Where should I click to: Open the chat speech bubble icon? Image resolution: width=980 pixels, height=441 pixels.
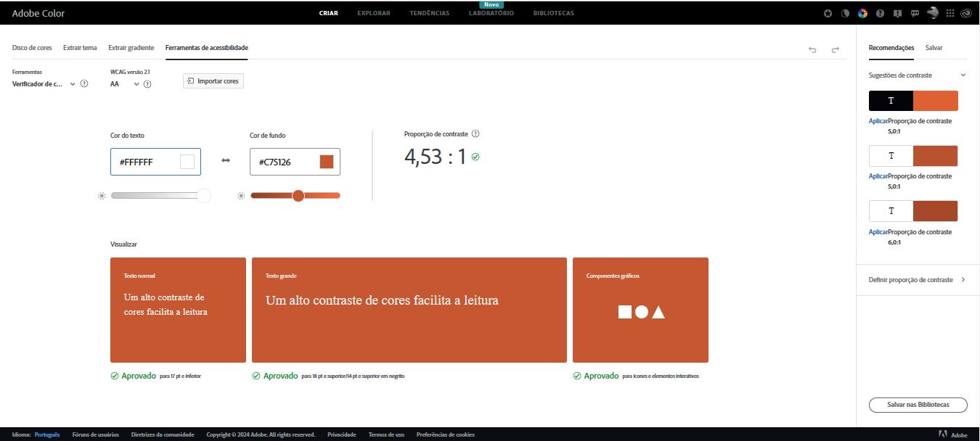[x=915, y=13]
